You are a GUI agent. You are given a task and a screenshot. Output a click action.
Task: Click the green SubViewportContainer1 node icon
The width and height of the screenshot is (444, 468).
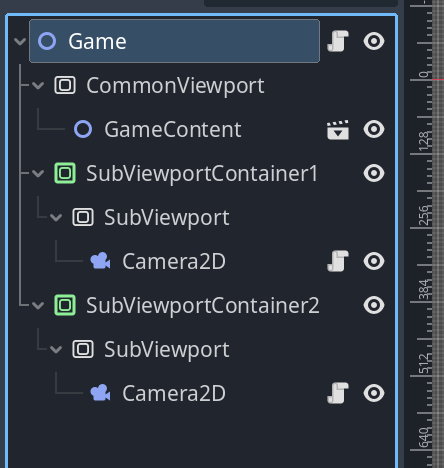65,173
